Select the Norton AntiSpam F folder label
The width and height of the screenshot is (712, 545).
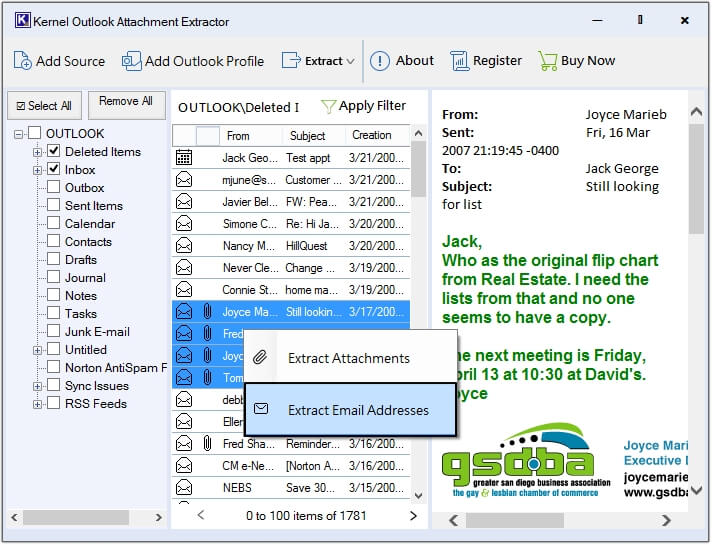(x=116, y=367)
